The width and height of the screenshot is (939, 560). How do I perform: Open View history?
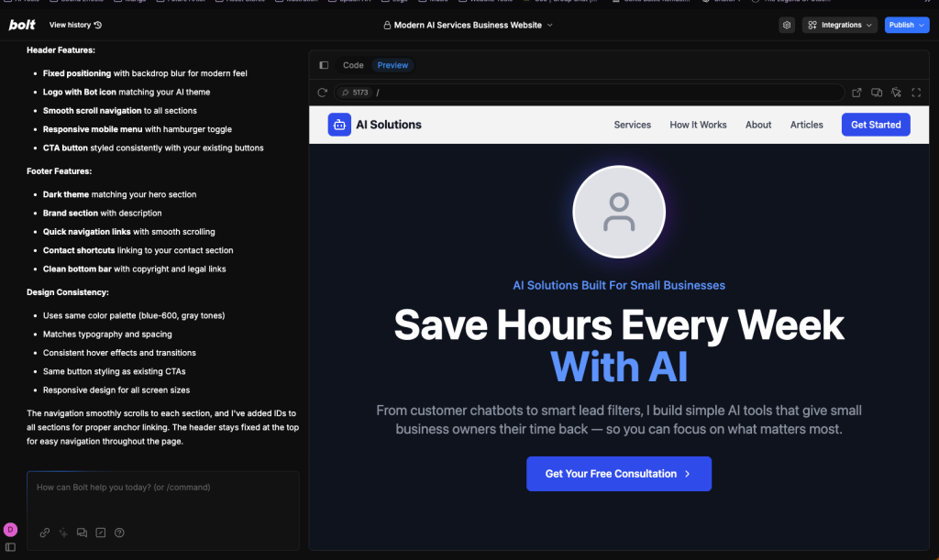tap(75, 26)
